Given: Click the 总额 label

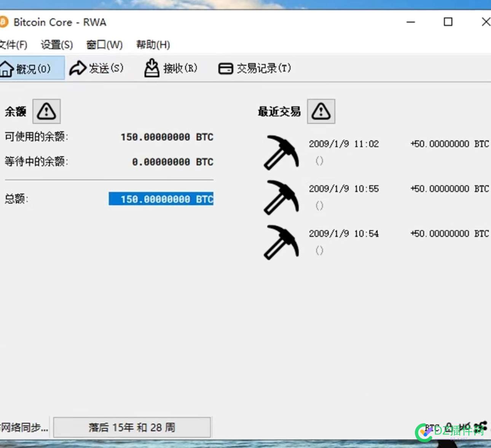Looking at the screenshot, I should 17,198.
